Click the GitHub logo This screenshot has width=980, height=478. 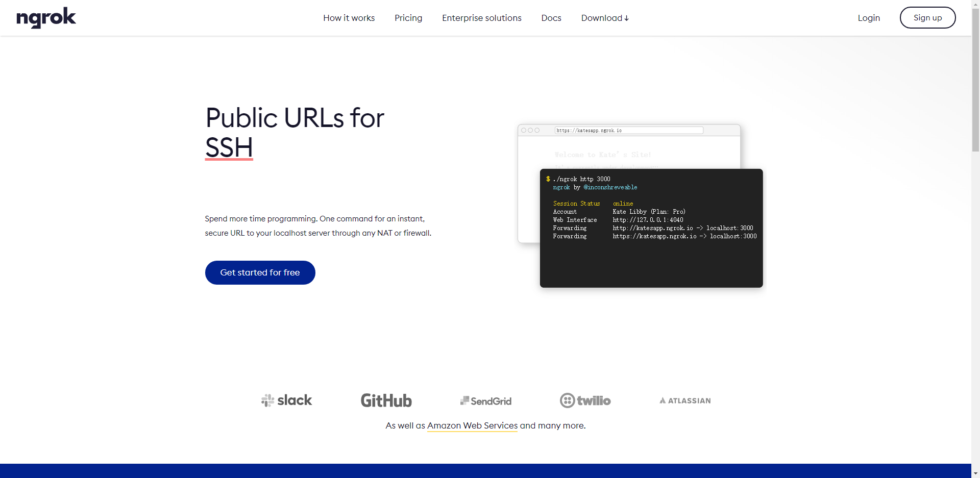tap(386, 400)
